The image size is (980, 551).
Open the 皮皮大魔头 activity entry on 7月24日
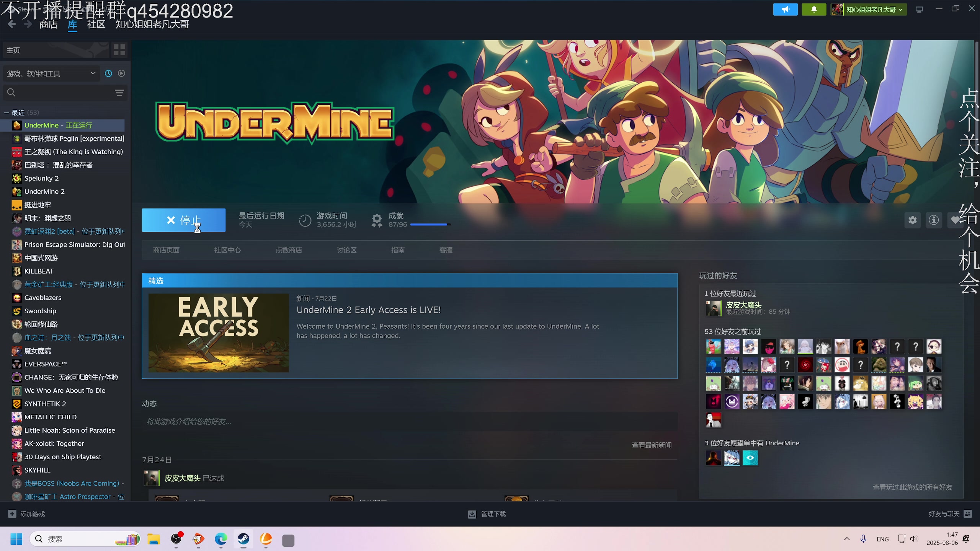(x=182, y=478)
